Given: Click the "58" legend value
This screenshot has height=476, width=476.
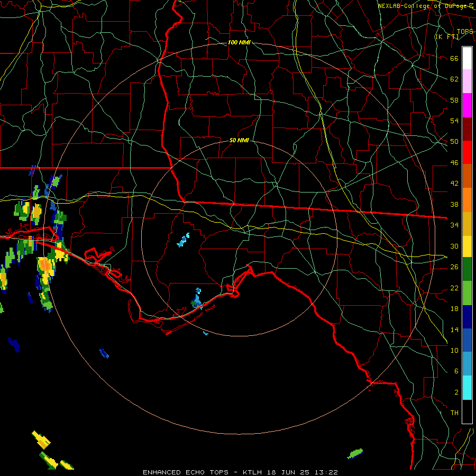Looking at the screenshot, I should click(x=454, y=100).
